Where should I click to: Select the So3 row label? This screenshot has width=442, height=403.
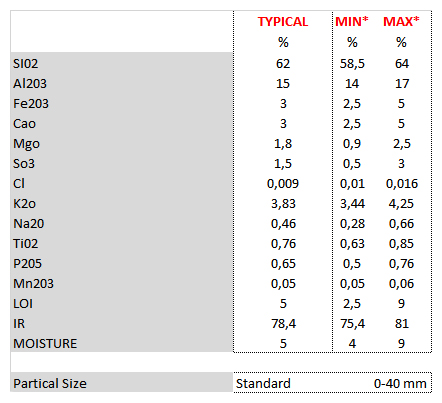(24, 164)
